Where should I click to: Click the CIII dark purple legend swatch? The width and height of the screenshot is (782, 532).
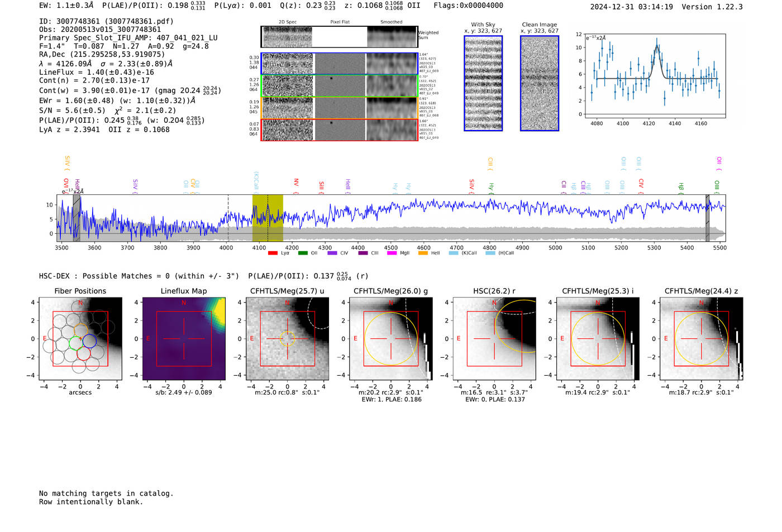coord(363,253)
